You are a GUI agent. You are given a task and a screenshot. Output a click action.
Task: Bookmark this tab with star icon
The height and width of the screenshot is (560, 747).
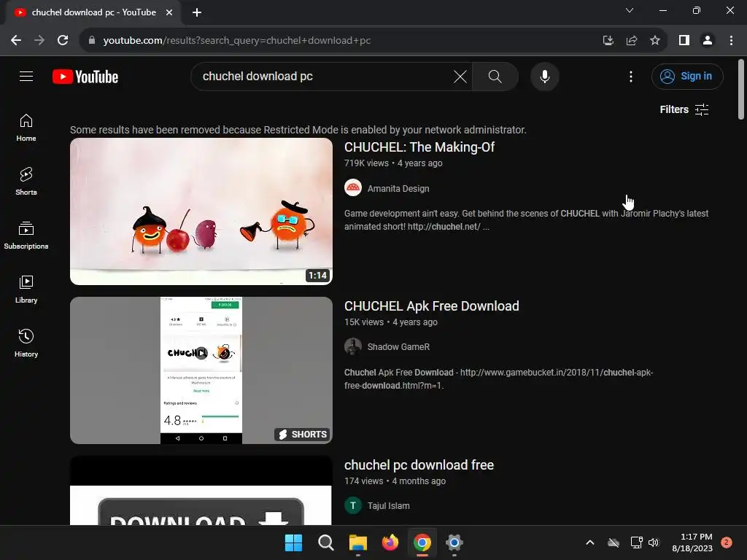[x=655, y=41]
